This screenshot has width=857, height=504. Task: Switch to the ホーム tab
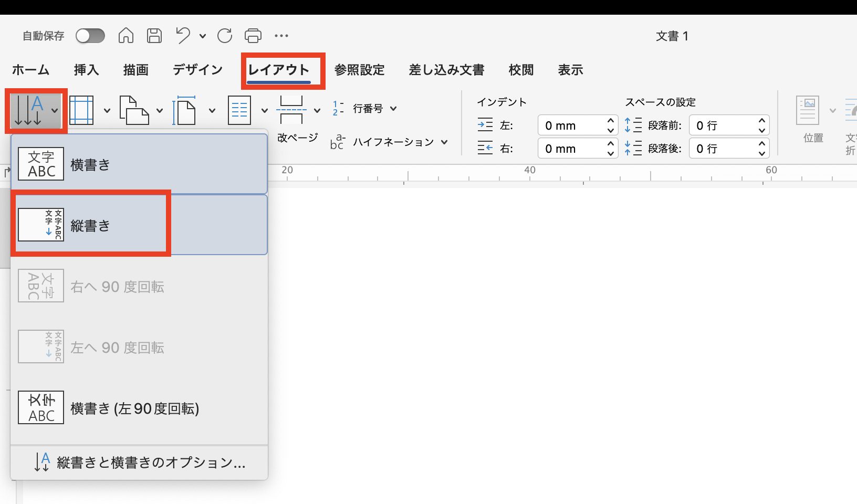[x=30, y=70]
